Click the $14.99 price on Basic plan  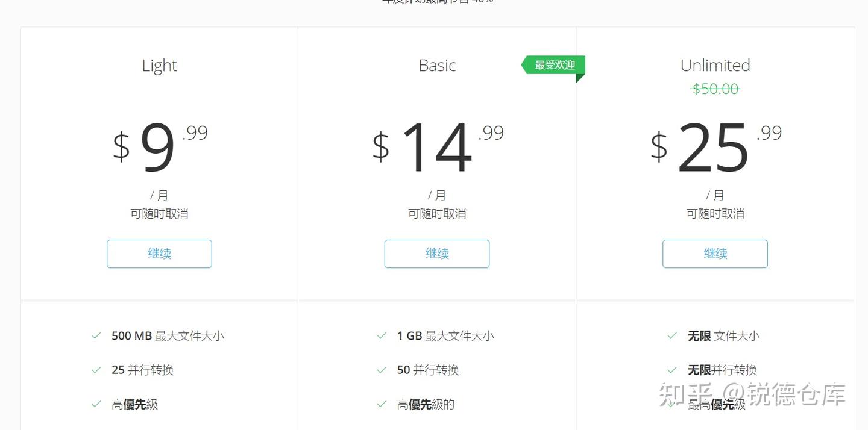point(437,147)
